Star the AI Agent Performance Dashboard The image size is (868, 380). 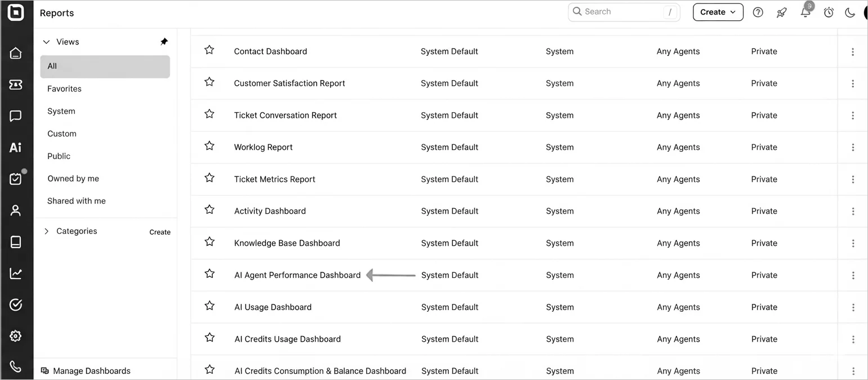coord(210,273)
